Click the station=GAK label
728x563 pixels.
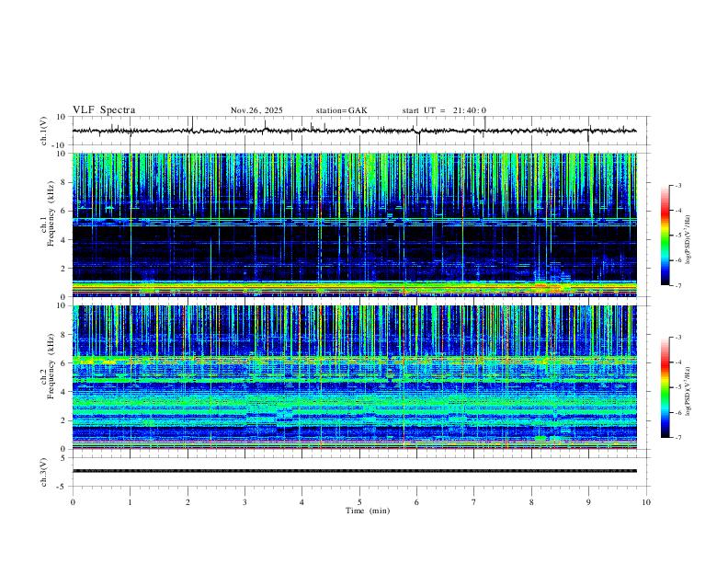click(x=341, y=110)
